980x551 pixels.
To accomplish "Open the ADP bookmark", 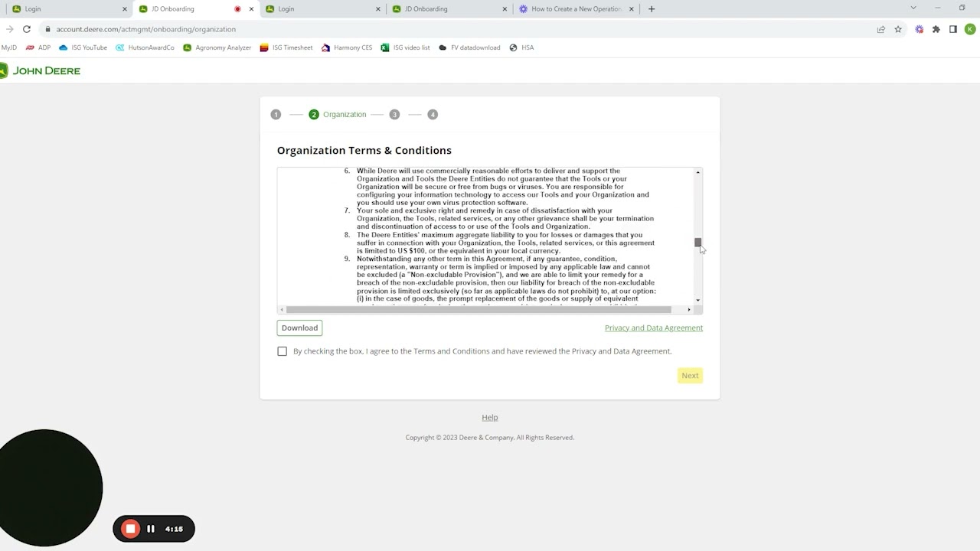I will (x=38, y=47).
